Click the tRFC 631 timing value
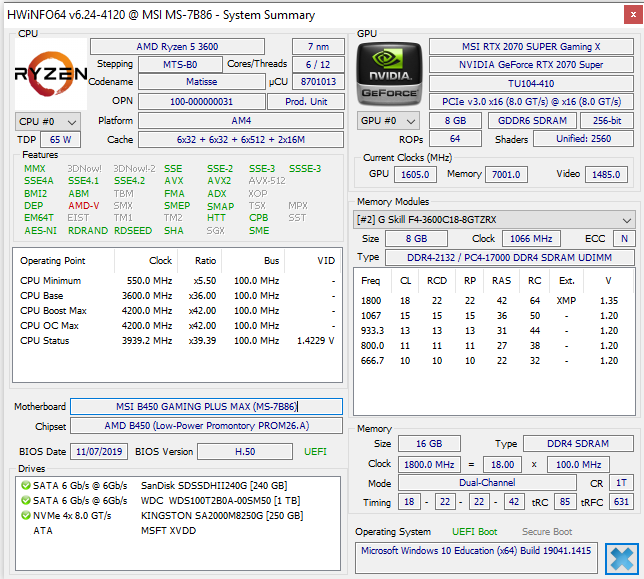Viewport: 644px width, 579px height. point(621,501)
